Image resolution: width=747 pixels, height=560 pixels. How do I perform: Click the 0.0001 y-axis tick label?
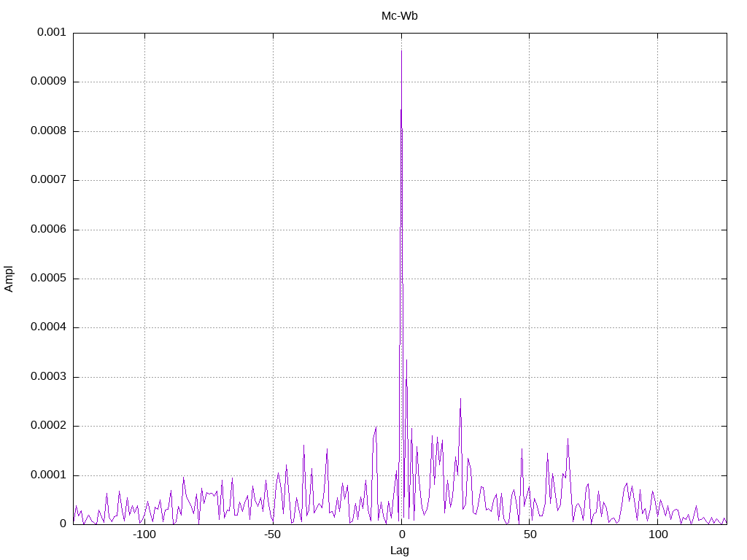(x=48, y=475)
